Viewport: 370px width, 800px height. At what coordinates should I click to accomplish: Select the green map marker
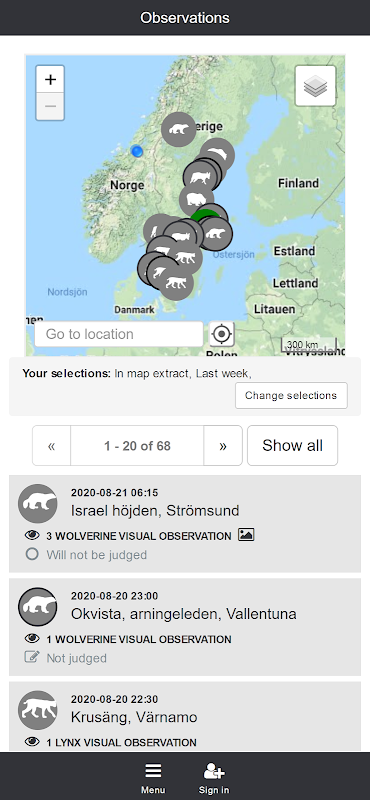[204, 214]
